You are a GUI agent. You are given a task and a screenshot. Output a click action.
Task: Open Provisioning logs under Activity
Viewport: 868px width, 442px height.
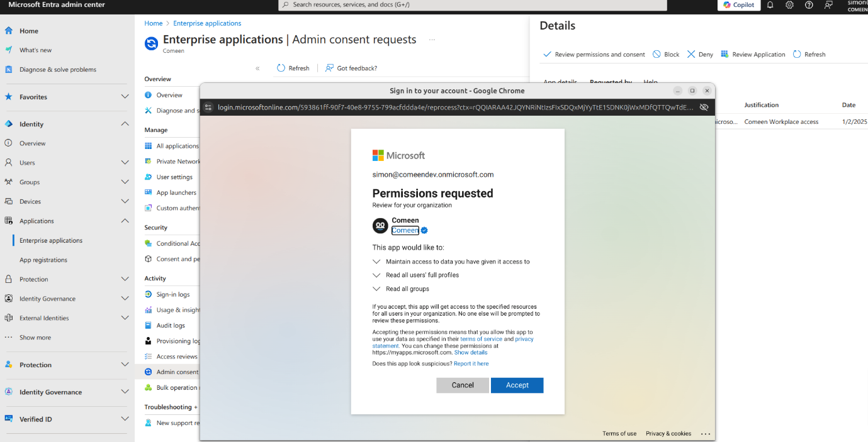[172, 341]
